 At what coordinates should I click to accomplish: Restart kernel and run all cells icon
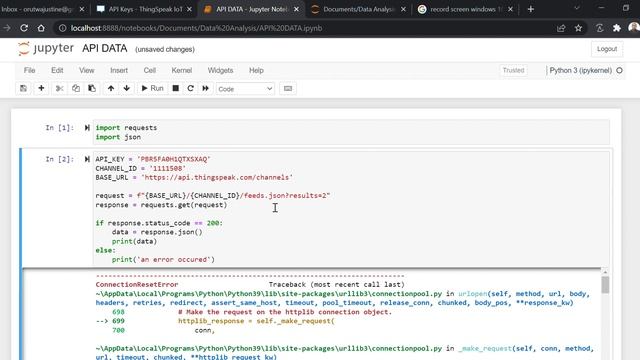tap(205, 89)
